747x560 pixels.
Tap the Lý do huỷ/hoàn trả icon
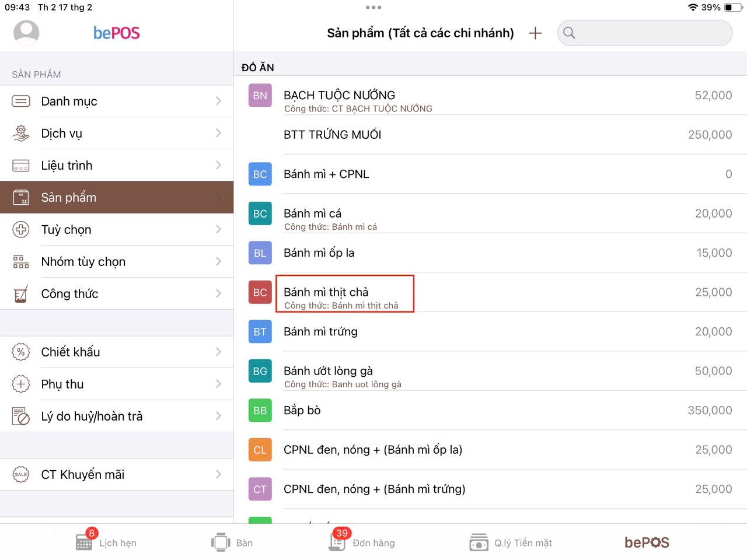[21, 416]
